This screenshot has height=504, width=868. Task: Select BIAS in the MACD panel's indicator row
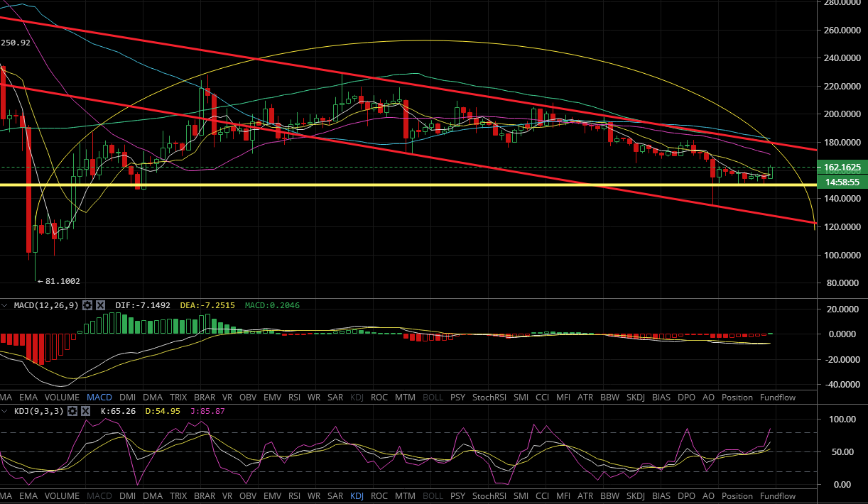pos(661,398)
